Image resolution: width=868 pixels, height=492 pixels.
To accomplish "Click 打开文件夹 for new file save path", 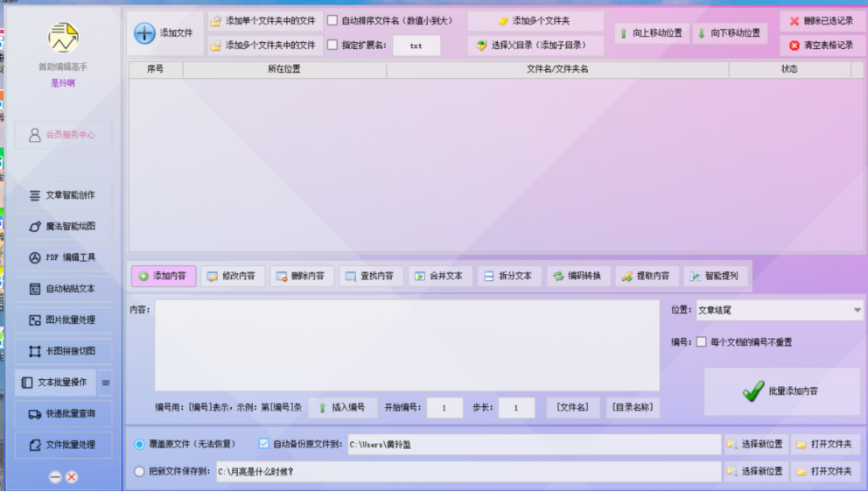I will tap(825, 472).
